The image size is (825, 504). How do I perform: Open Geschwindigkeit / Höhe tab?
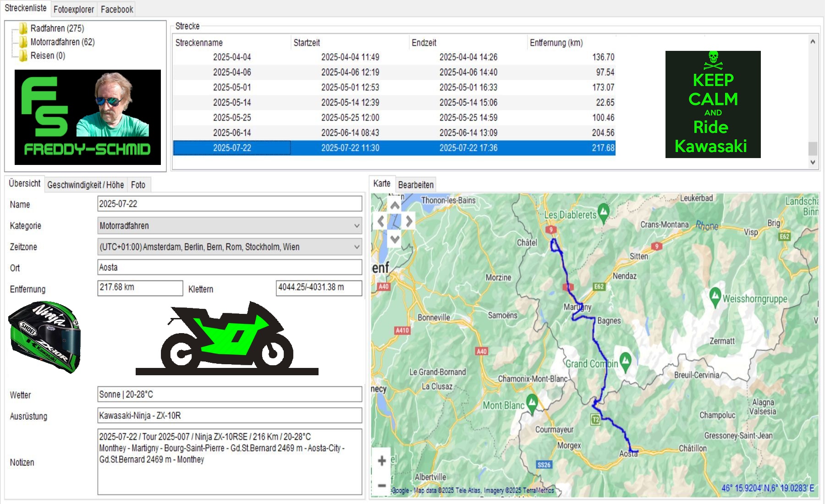pos(86,185)
